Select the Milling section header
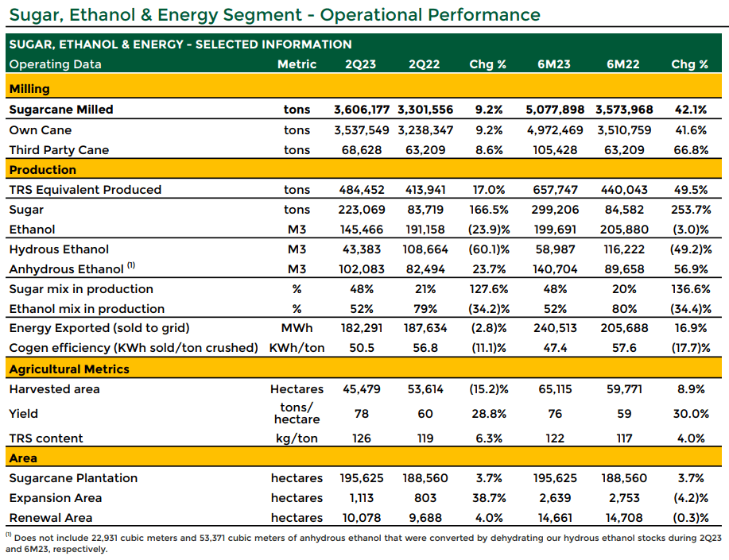Screen dimensions: 729x560 363,87
